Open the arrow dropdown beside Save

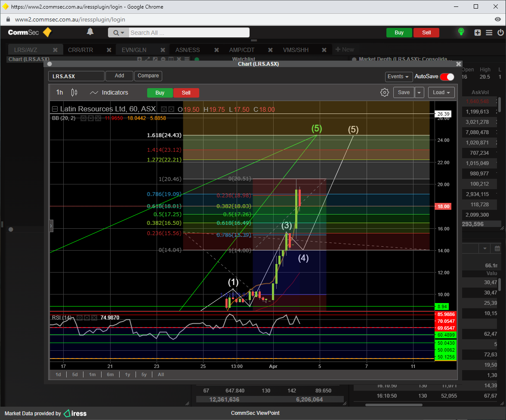click(x=420, y=92)
